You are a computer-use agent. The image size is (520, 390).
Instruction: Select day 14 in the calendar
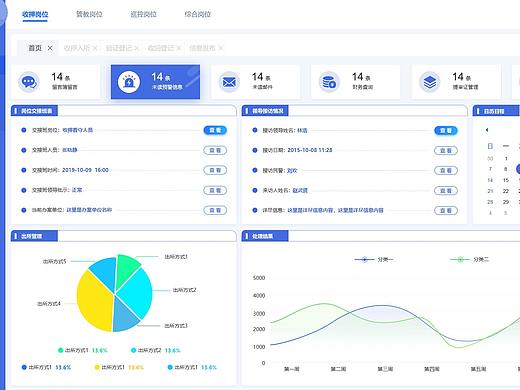490,180
